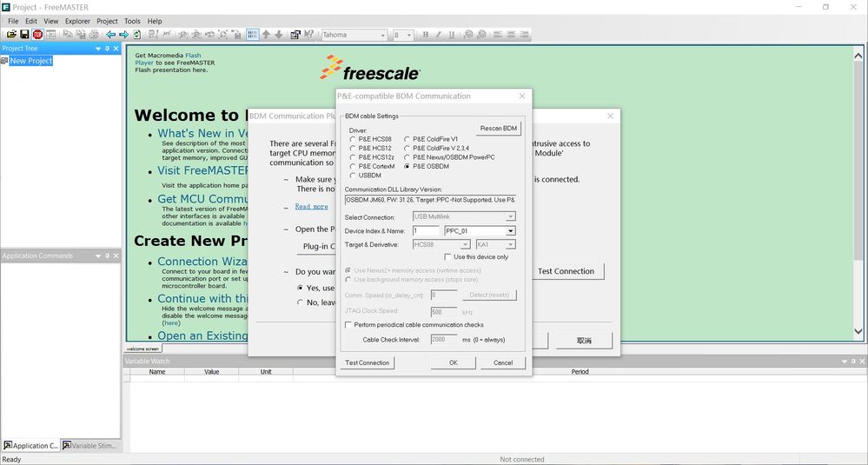Open the Target HCS08 dropdown
Image resolution: width=868 pixels, height=465 pixels.
[465, 244]
